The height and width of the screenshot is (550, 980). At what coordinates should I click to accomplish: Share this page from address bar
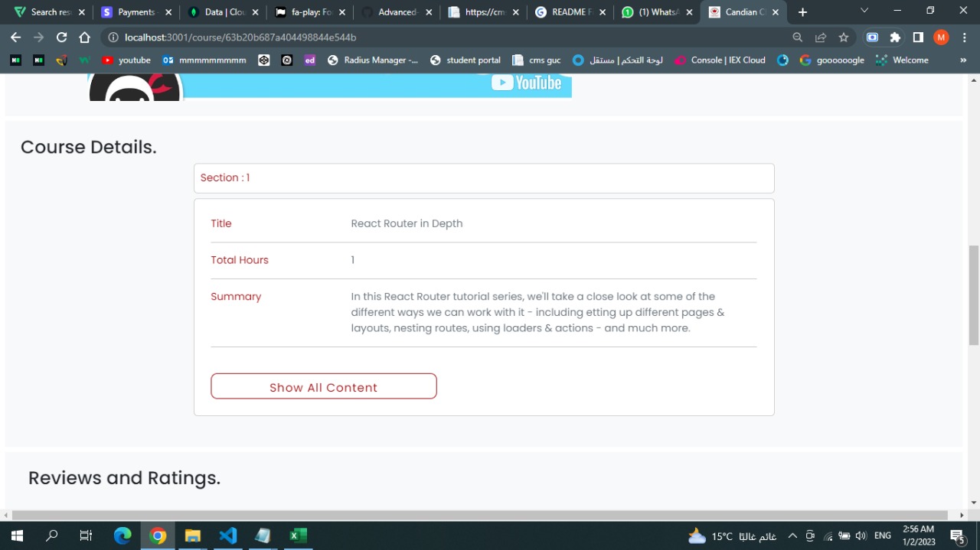[821, 37]
